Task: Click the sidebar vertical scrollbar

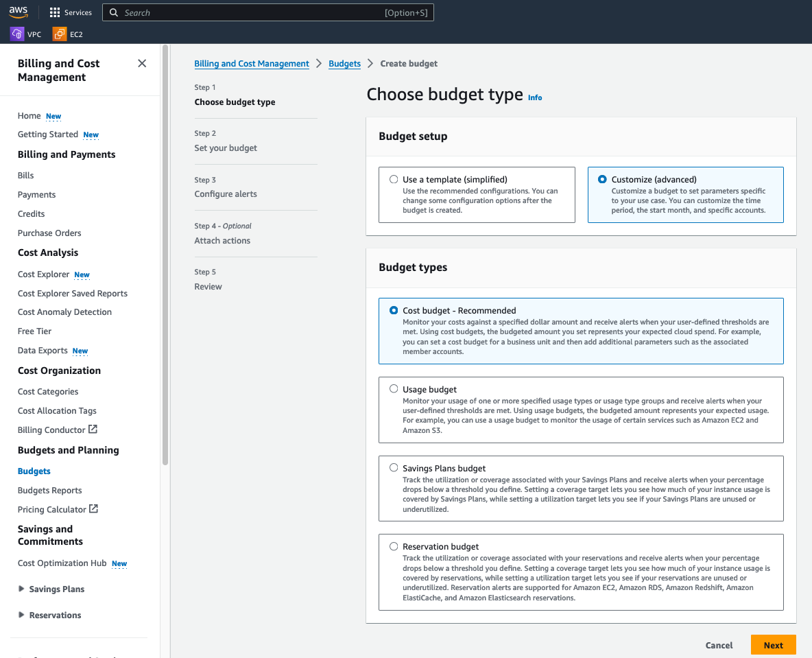Action: click(165, 255)
